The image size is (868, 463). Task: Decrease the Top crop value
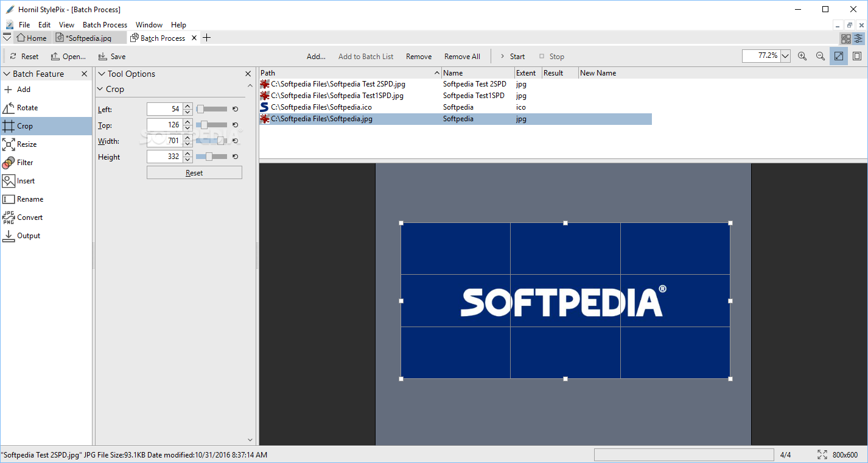(187, 128)
